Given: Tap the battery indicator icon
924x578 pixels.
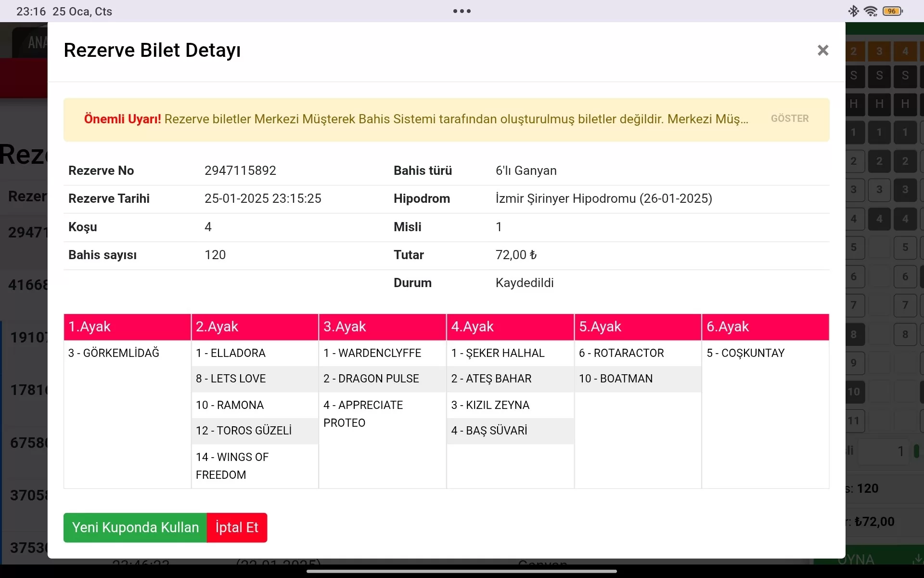Looking at the screenshot, I should point(893,11).
